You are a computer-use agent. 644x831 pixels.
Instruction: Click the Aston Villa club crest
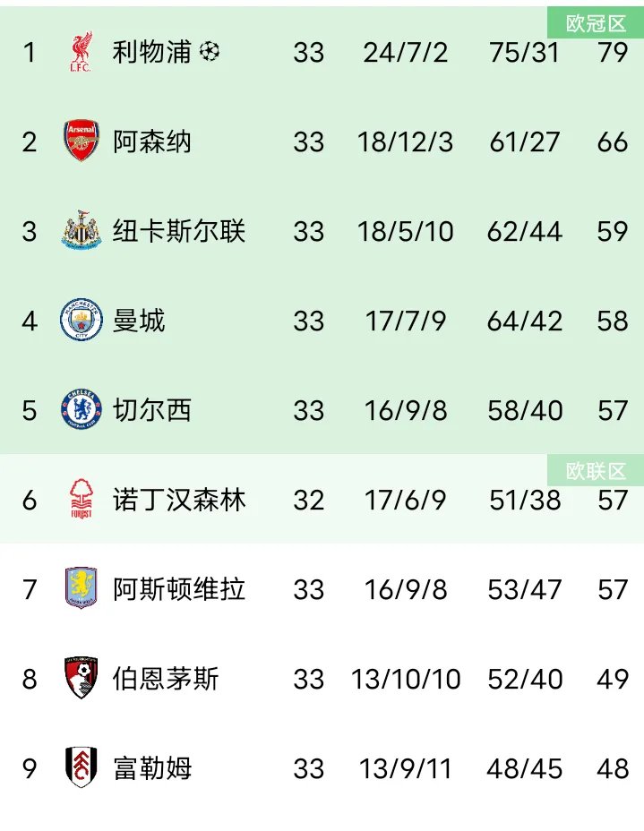click(x=82, y=587)
